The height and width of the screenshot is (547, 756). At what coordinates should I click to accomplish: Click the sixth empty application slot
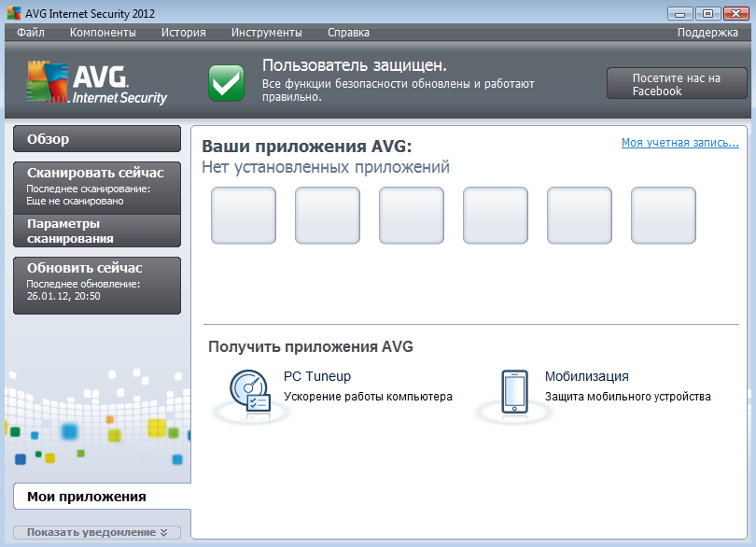tap(663, 215)
